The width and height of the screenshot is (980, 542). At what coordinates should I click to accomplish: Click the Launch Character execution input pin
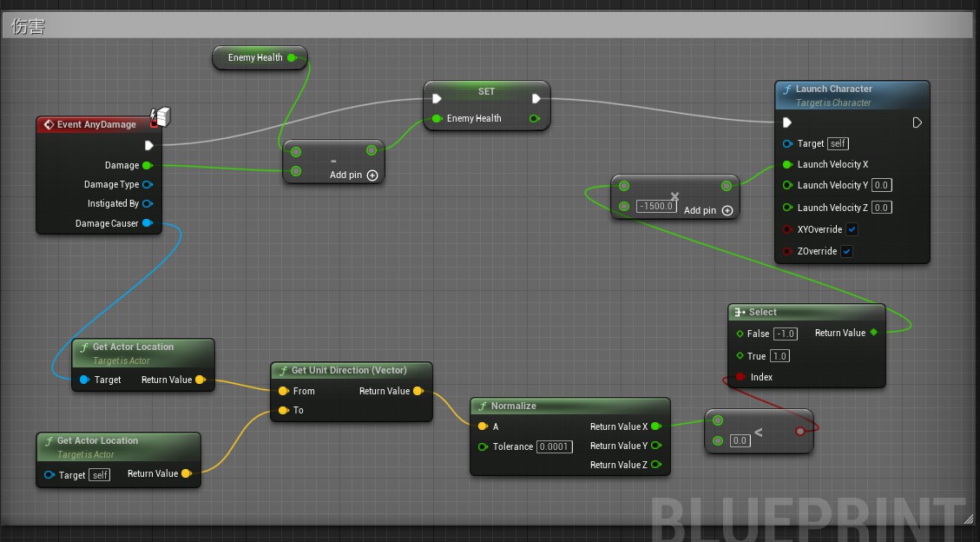point(787,123)
